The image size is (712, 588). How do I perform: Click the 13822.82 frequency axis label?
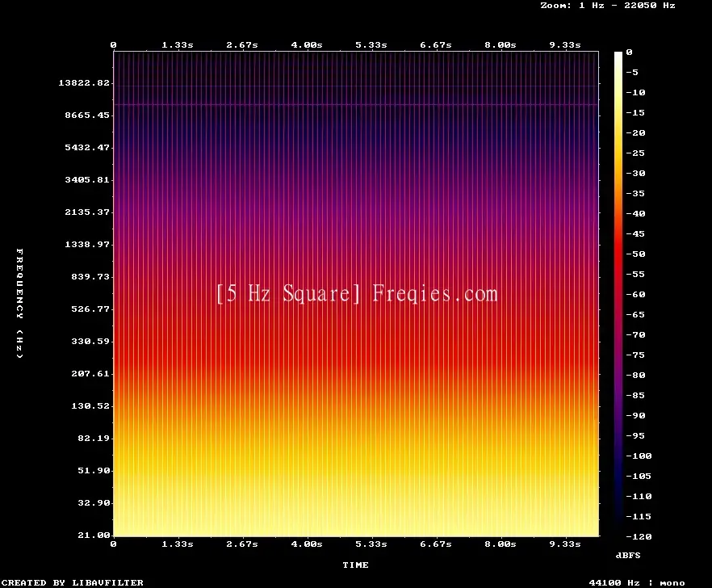click(x=84, y=82)
